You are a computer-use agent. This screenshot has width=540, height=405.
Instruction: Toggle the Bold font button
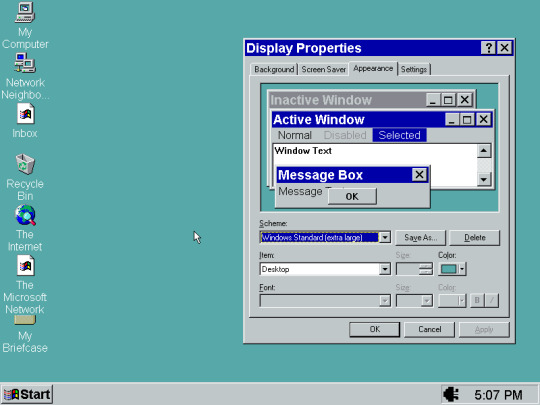[x=477, y=301]
